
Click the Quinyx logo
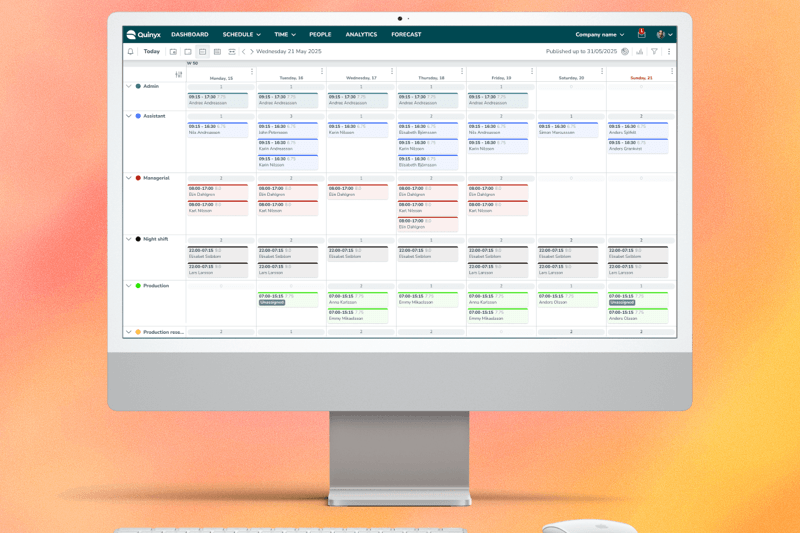(x=144, y=34)
